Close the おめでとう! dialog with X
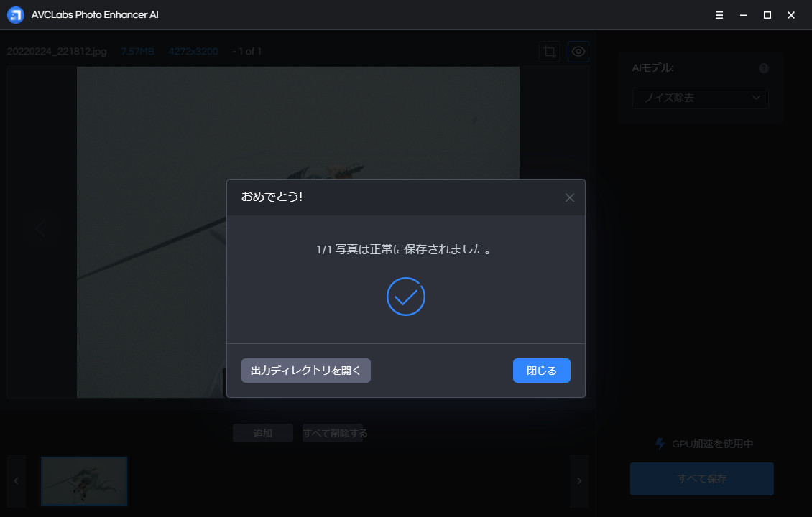 [570, 197]
